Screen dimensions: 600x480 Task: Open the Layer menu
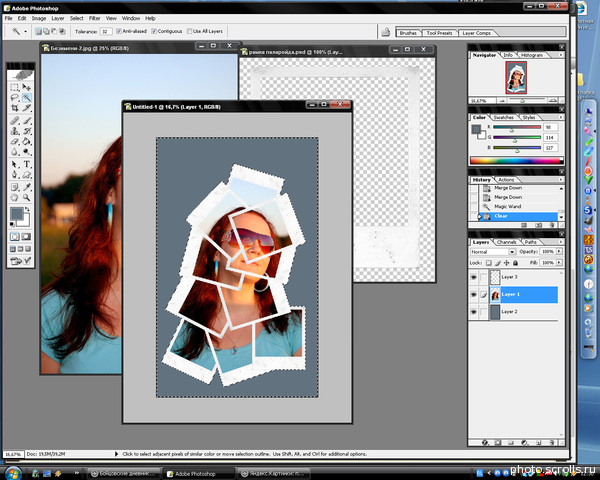coord(58,18)
